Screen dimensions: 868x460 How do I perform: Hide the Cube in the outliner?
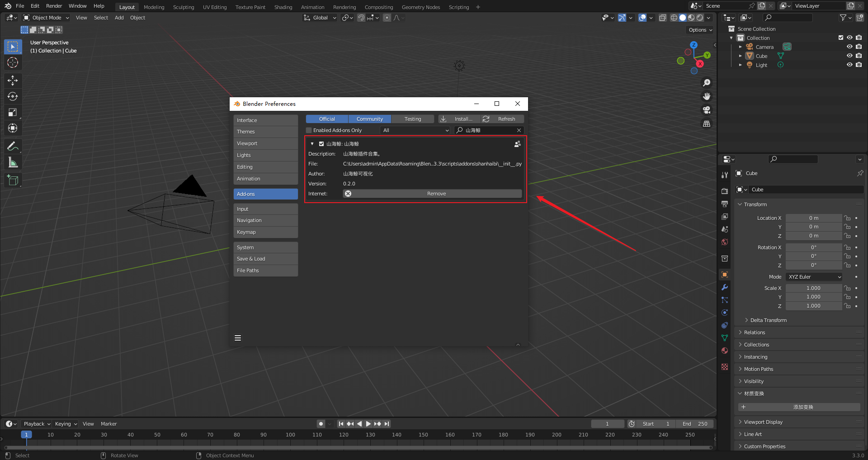(849, 56)
